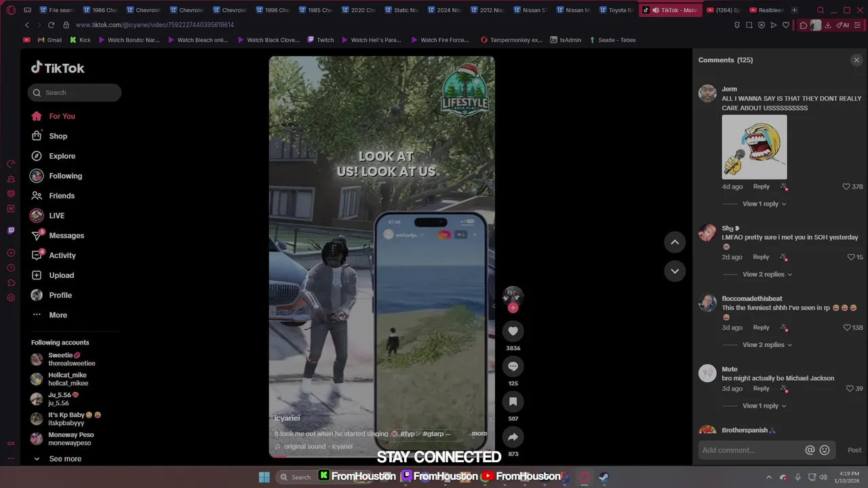Viewport: 868px width, 488px height.
Task: Reply to Mute's comment
Action: pos(762,388)
